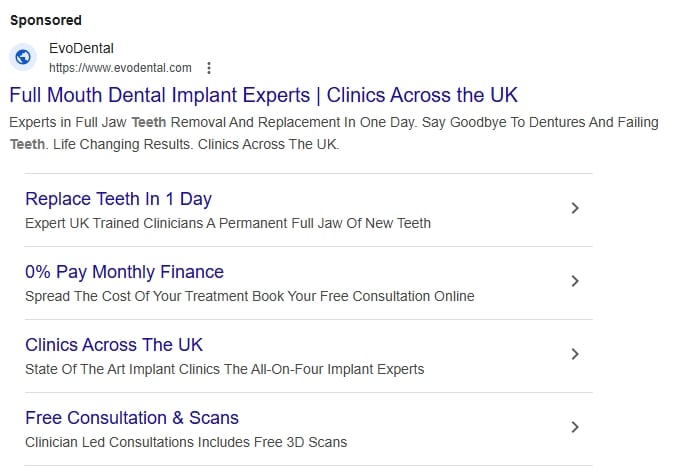Open the 0% Pay Monthly Finance link
The height and width of the screenshot is (476, 679).
(124, 272)
